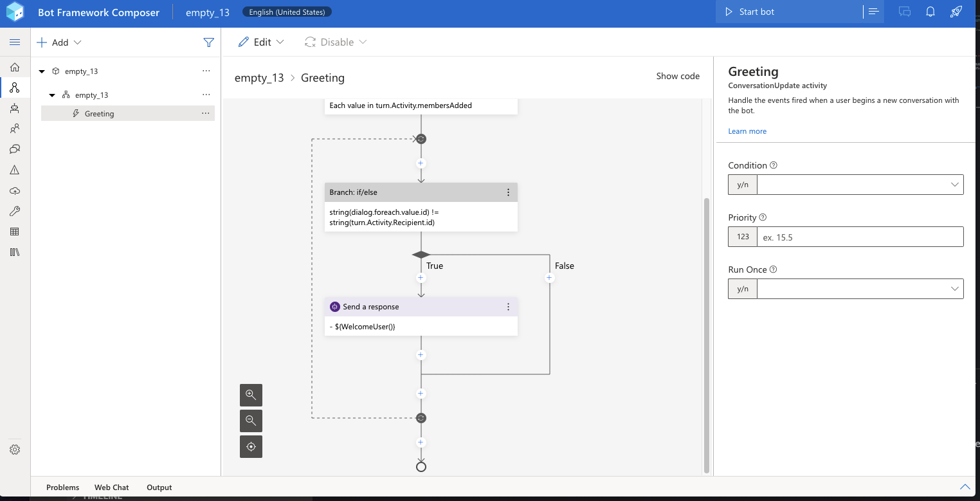The width and height of the screenshot is (980, 501).
Task: Click empty_13 in the breadcrumb
Action: coord(259,78)
